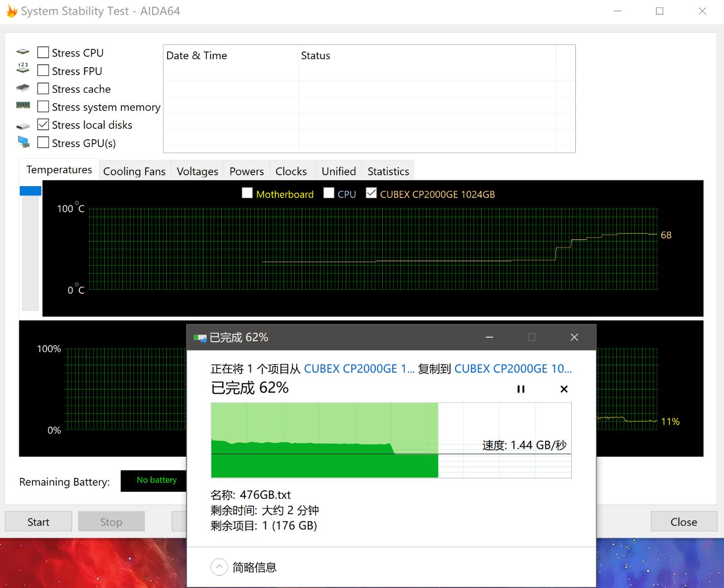Image resolution: width=724 pixels, height=588 pixels.
Task: Cancel the copy with the X control
Action: 564,389
